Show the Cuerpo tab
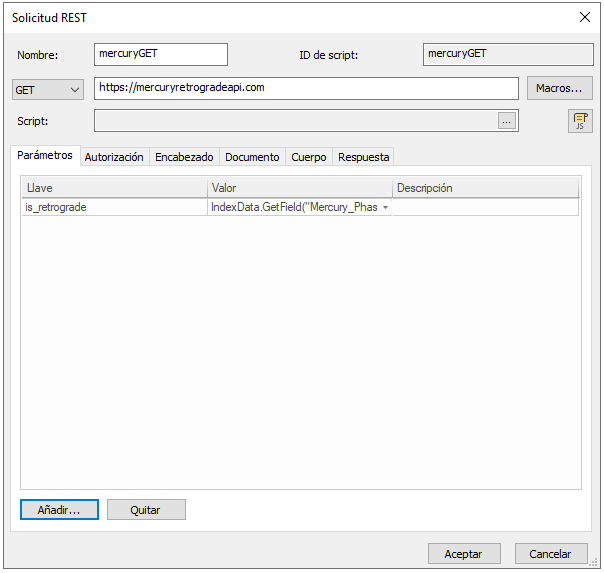Viewport: 604px width, 573px height. coord(309,157)
